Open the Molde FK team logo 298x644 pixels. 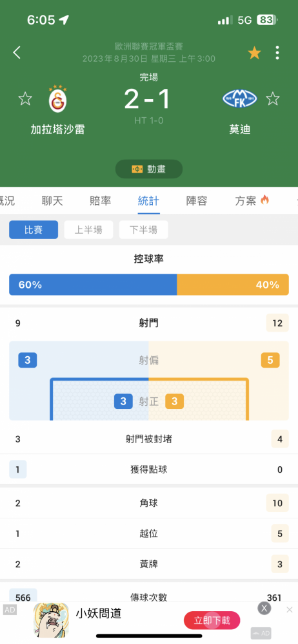239,99
